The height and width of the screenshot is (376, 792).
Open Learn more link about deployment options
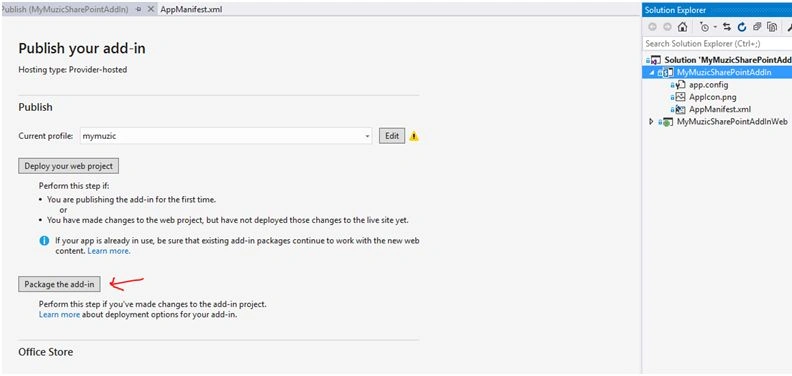tap(59, 314)
